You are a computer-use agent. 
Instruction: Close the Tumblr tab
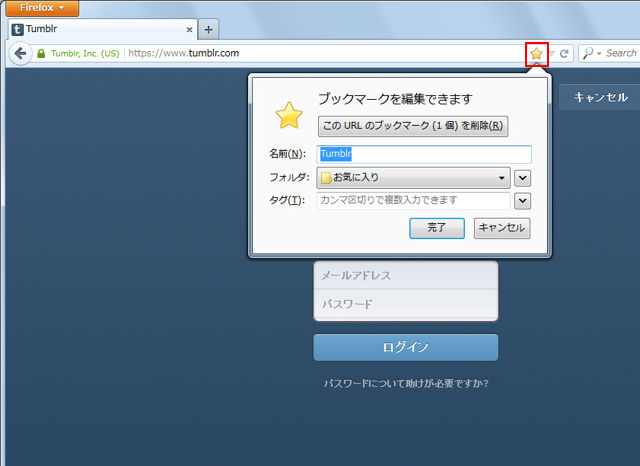[x=189, y=30]
